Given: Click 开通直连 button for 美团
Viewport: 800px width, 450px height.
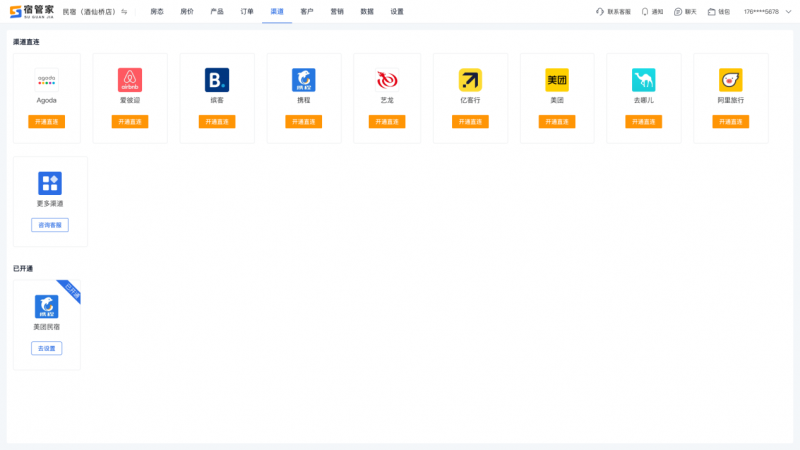Looking at the screenshot, I should click(557, 121).
